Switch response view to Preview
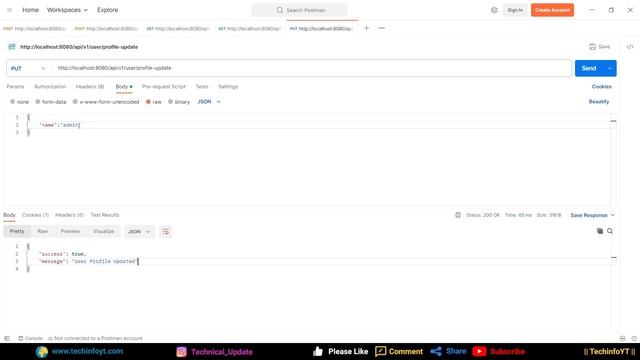This screenshot has height=360, width=640. [70, 231]
